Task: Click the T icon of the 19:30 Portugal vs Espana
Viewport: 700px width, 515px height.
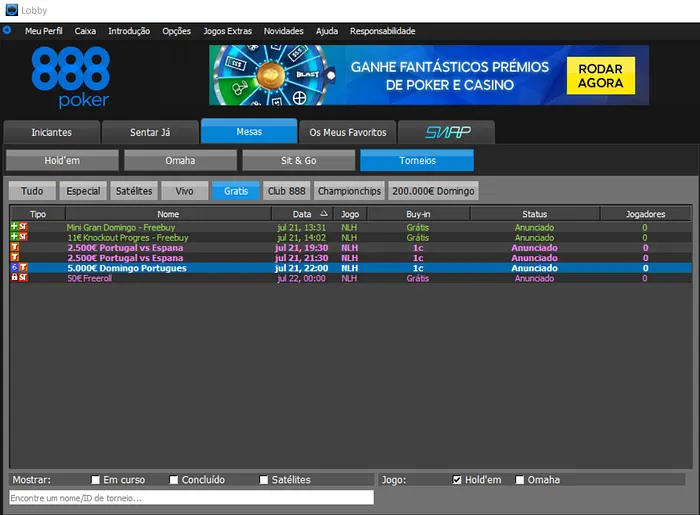Action: [15, 247]
